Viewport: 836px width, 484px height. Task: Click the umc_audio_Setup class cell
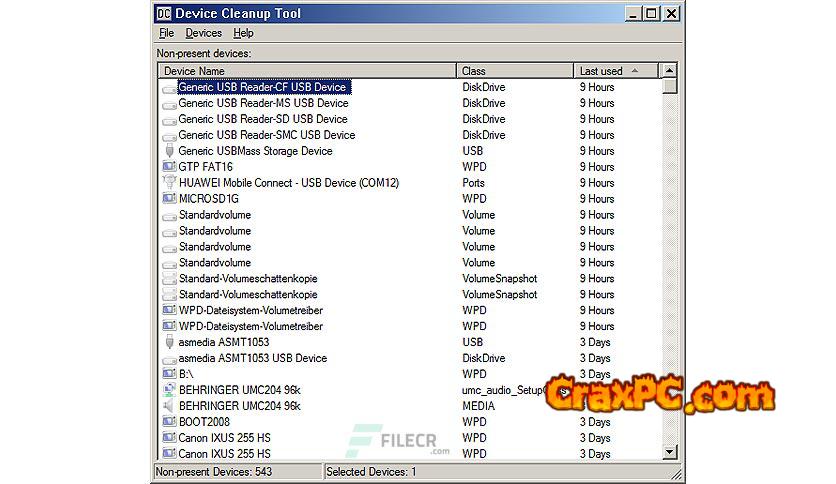coord(503,390)
